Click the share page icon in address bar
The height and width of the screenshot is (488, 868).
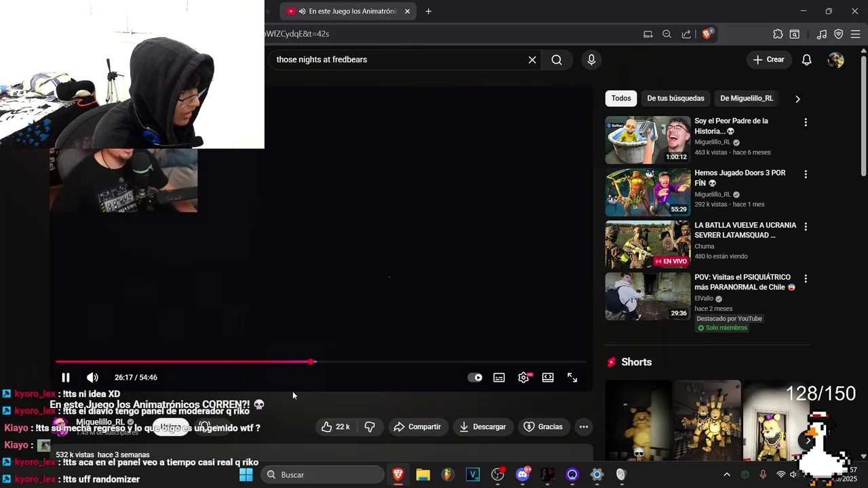click(686, 34)
